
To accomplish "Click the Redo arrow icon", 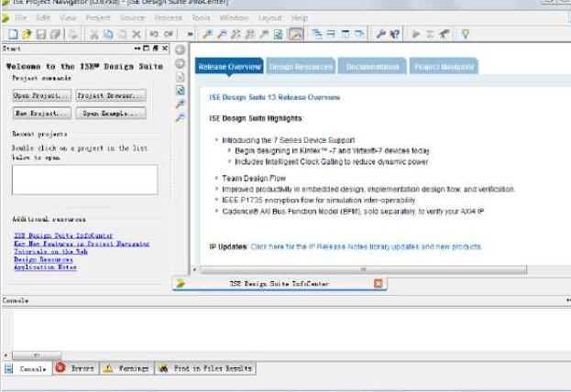I will click(168, 34).
